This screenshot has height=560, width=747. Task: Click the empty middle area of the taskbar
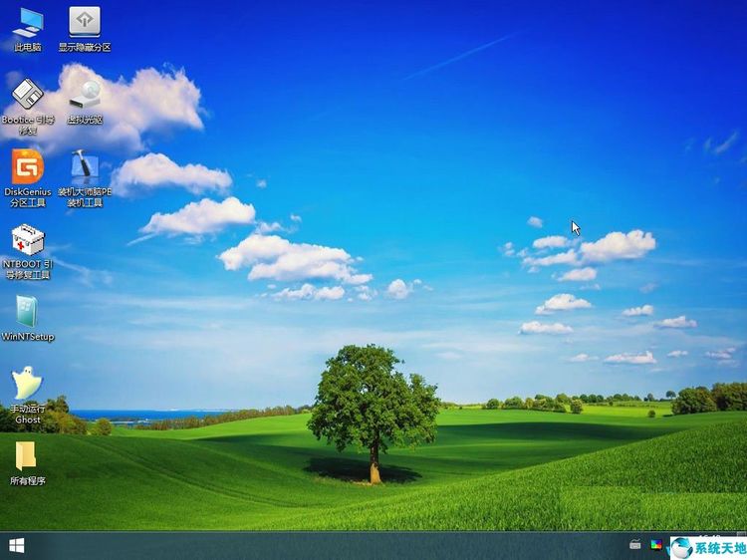coord(329,545)
